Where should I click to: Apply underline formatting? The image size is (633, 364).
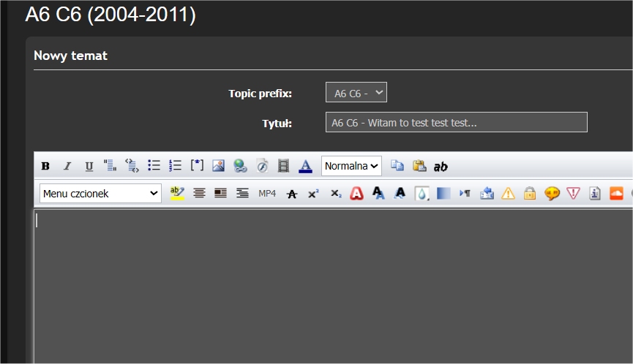coord(89,166)
